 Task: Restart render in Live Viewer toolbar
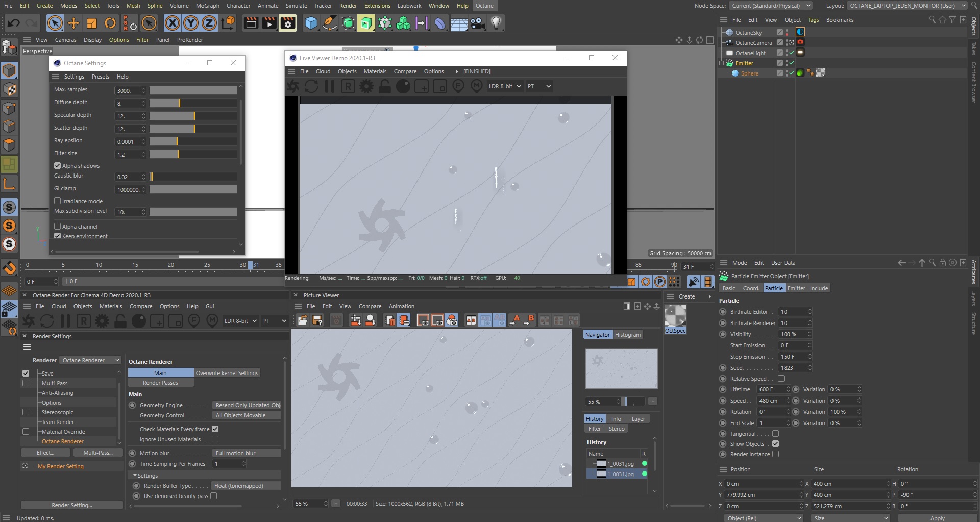[311, 86]
